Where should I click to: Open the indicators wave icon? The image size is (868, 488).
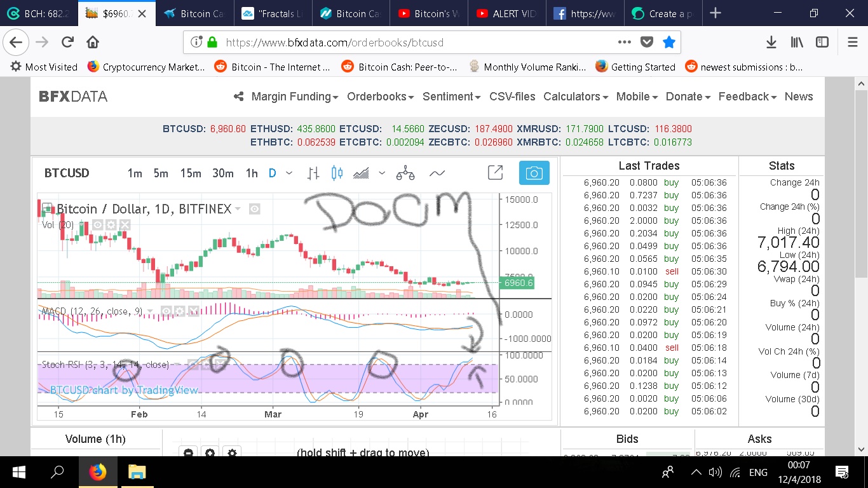437,173
